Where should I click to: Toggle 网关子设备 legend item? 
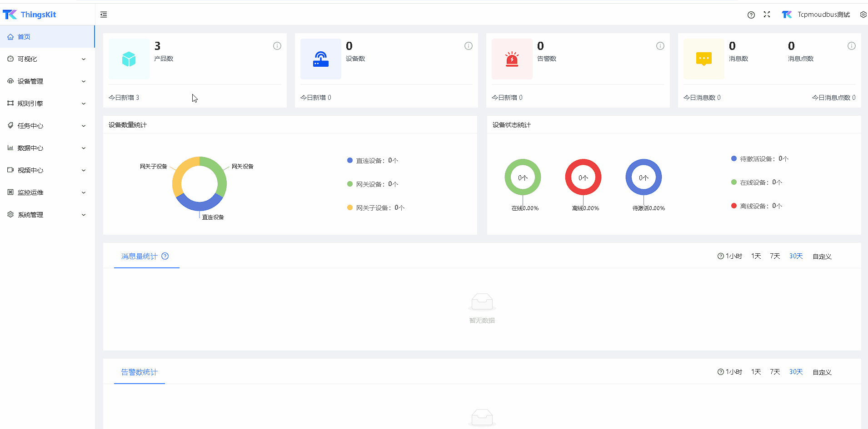click(x=375, y=208)
